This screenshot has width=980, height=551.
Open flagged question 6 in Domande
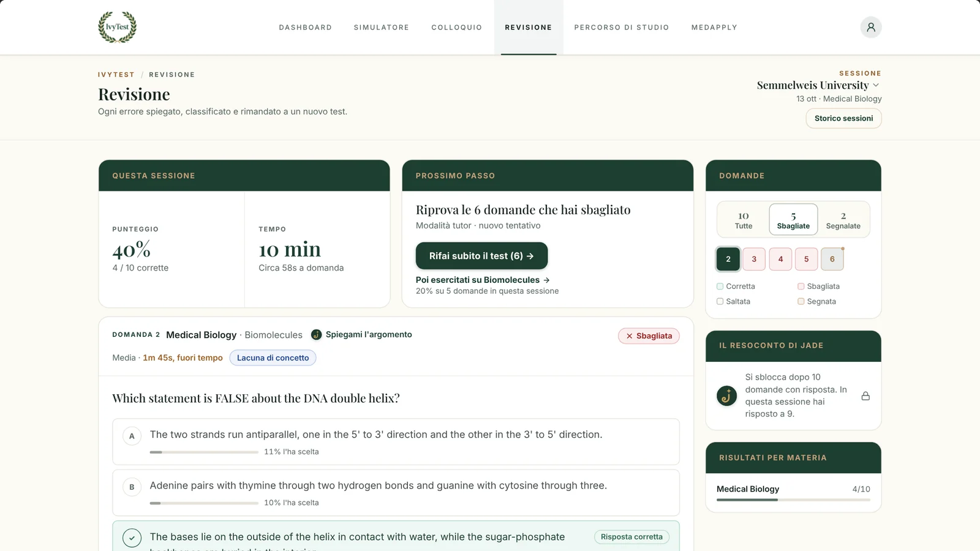[x=832, y=259]
